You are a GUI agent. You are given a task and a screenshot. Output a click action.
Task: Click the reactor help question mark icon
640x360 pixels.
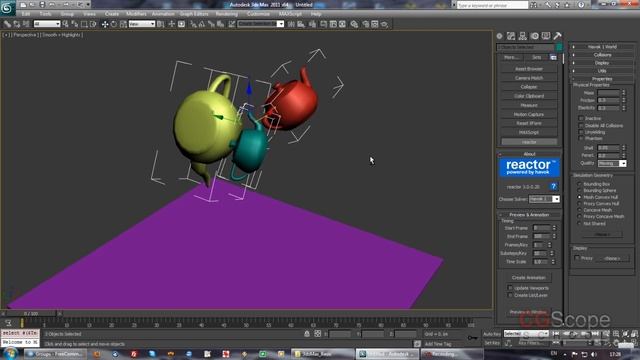[553, 187]
